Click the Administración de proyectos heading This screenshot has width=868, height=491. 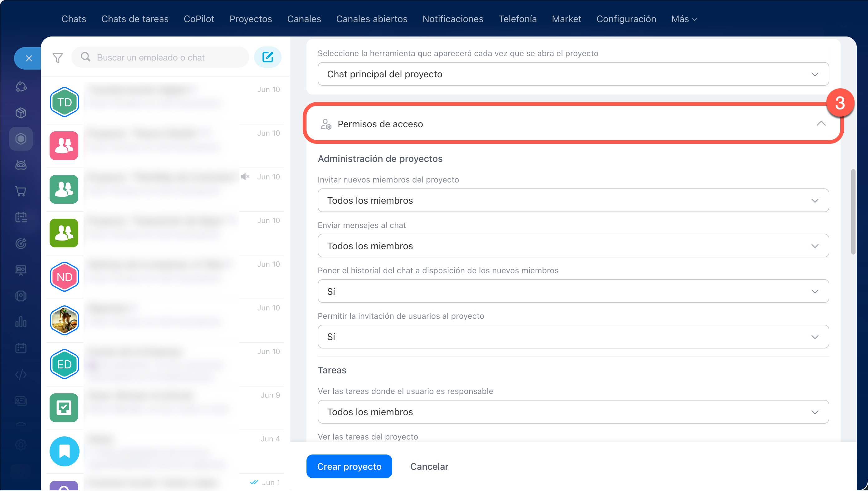pos(380,158)
